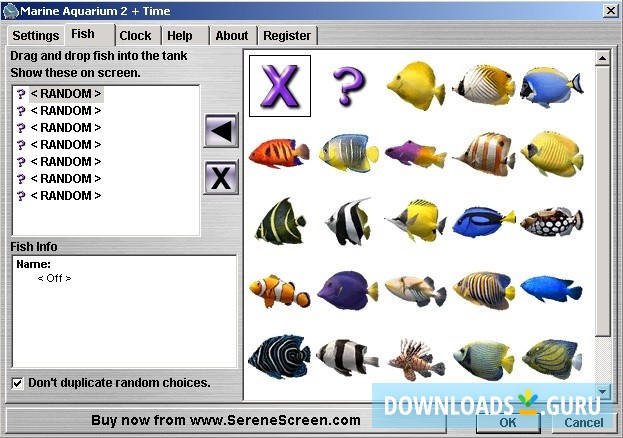Pick the orange clownfish
Screen dimensions: 623x438
click(x=280, y=291)
